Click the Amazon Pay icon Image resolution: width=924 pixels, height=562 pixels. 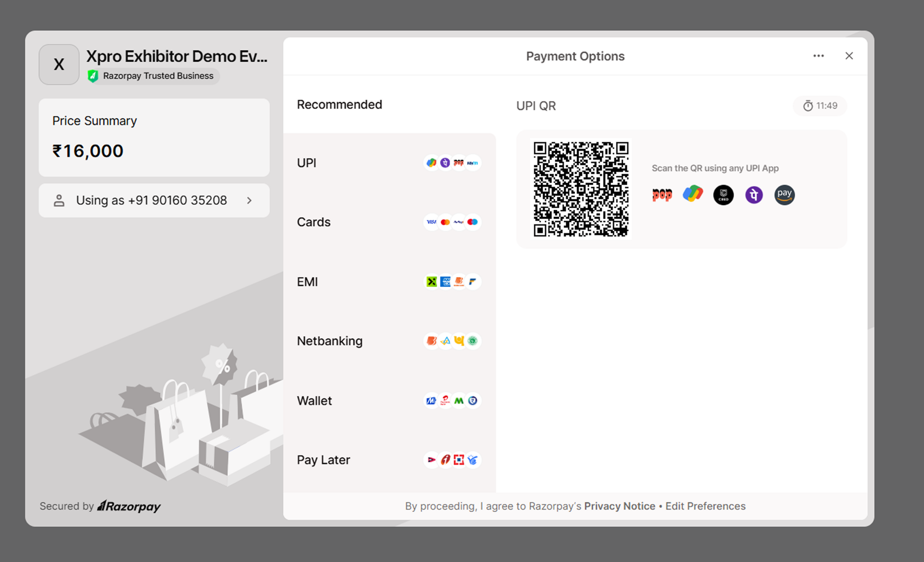point(784,195)
